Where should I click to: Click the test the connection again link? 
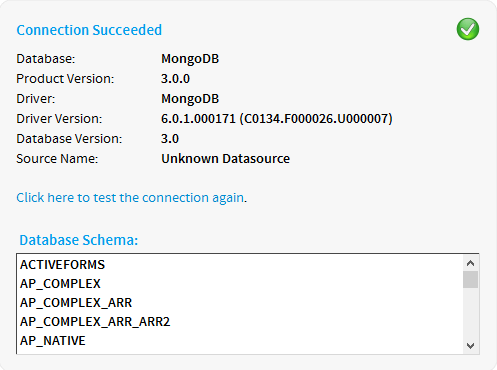point(130,198)
